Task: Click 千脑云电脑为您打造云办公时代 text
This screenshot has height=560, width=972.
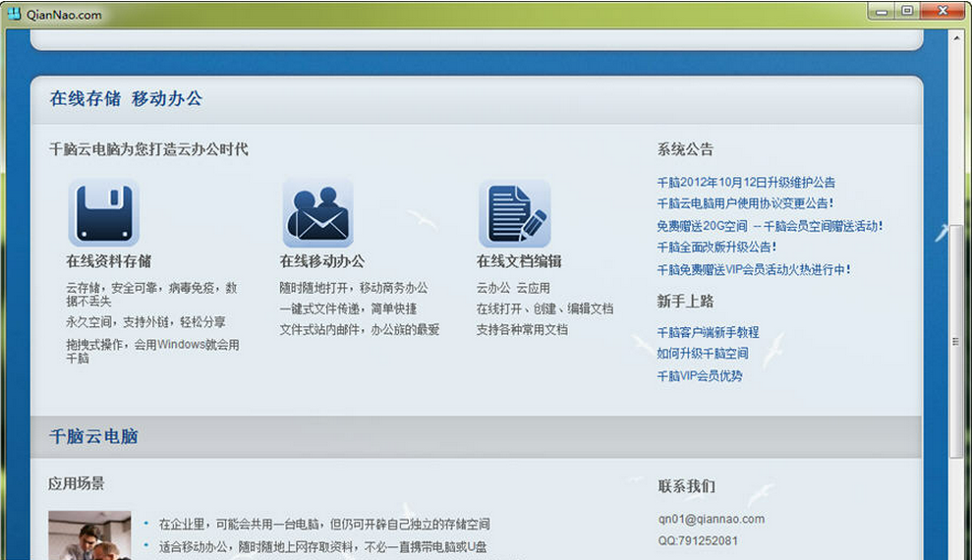Action: pos(148,149)
